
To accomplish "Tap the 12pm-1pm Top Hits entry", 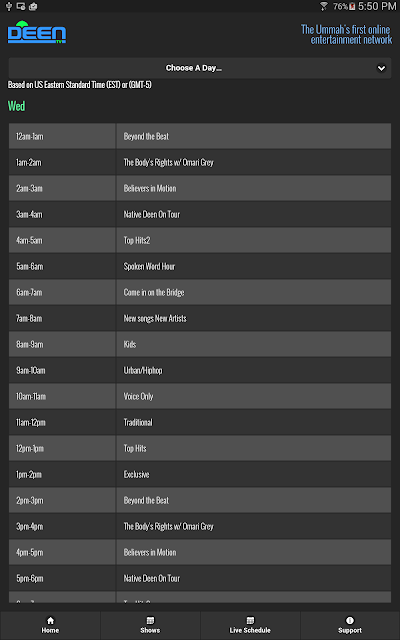I will coord(200,449).
